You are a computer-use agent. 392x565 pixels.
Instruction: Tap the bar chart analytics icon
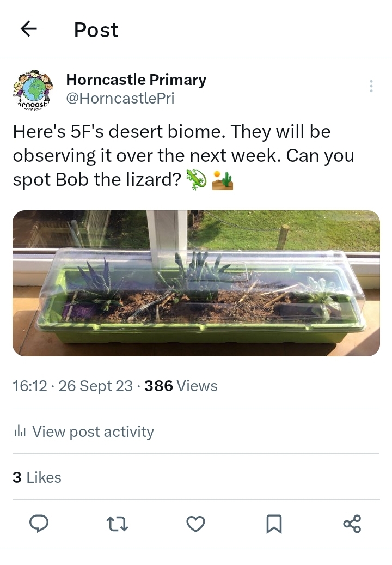point(20,432)
